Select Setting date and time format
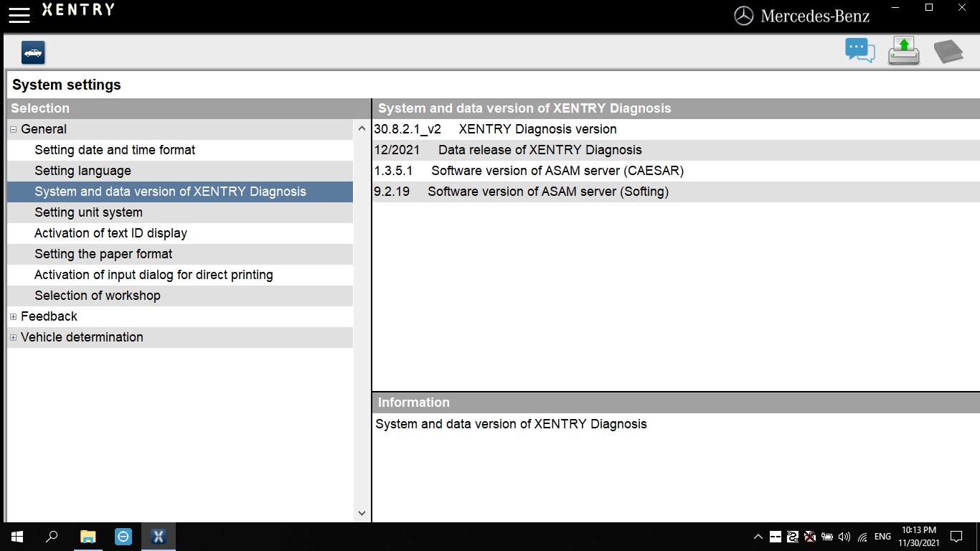The height and width of the screenshot is (551, 980). point(115,150)
